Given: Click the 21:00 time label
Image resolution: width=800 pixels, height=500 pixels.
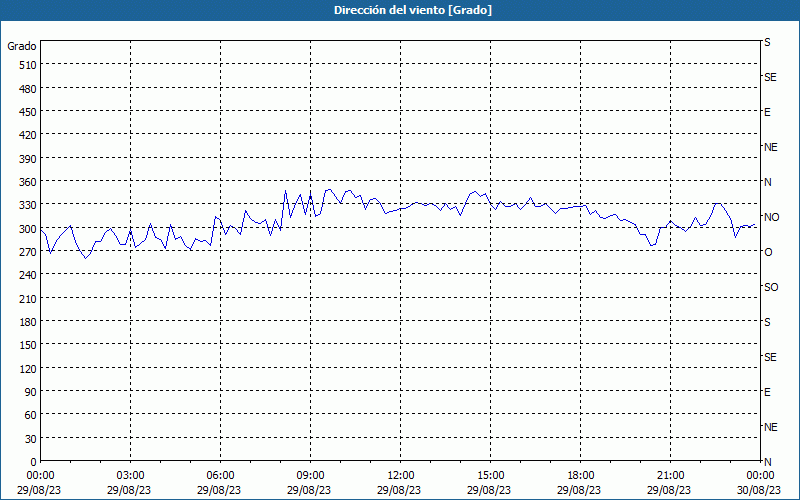Looking at the screenshot, I should tap(670, 476).
